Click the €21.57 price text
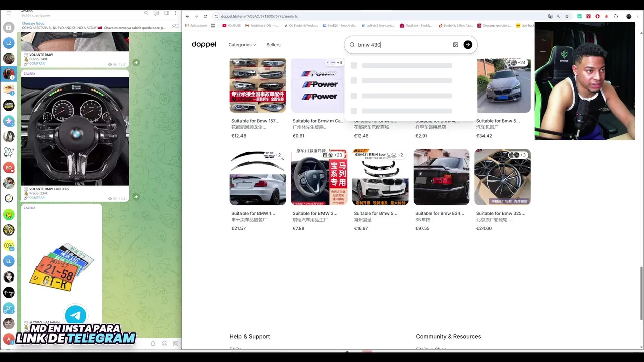This screenshot has width=644, height=362. 238,228
